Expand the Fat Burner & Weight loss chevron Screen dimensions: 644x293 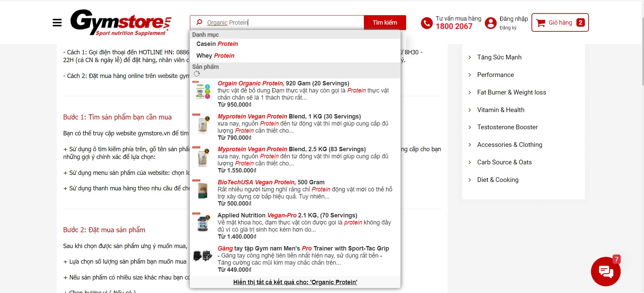[470, 92]
